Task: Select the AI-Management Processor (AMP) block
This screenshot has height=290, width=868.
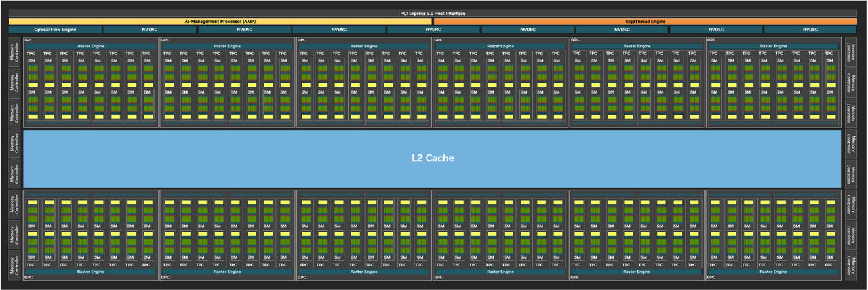Action: 220,22
